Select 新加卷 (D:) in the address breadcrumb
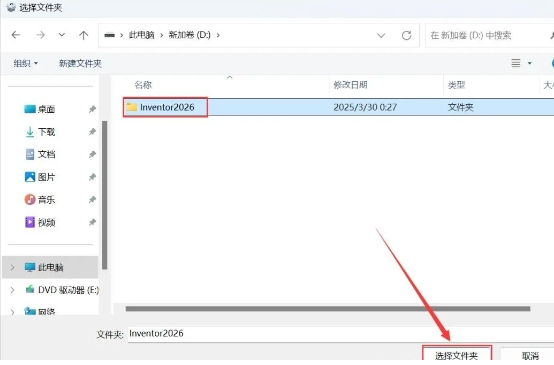Image resolution: width=554 pixels, height=365 pixels. click(189, 35)
